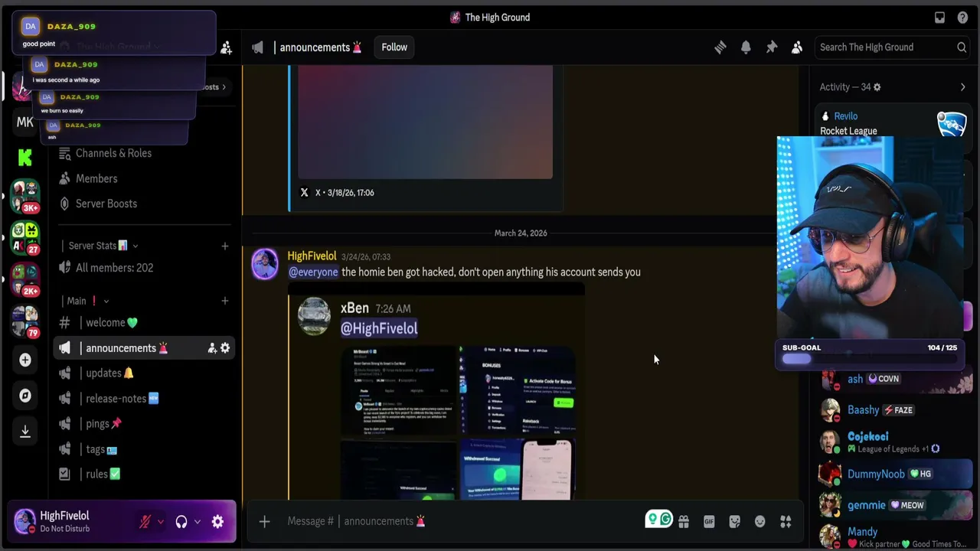The width and height of the screenshot is (980, 551).
Task: Open the emoji picker
Action: [759, 522]
